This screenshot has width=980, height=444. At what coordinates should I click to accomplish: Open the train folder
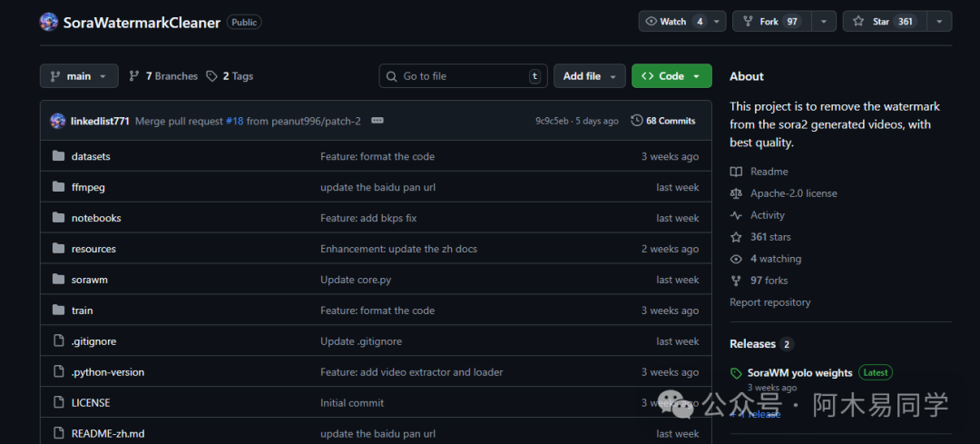83,311
